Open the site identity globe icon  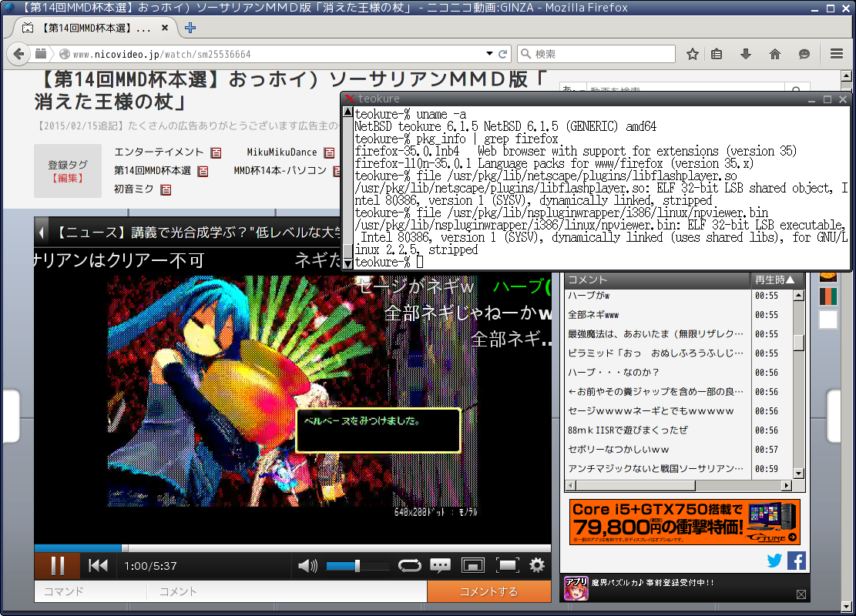(65, 54)
